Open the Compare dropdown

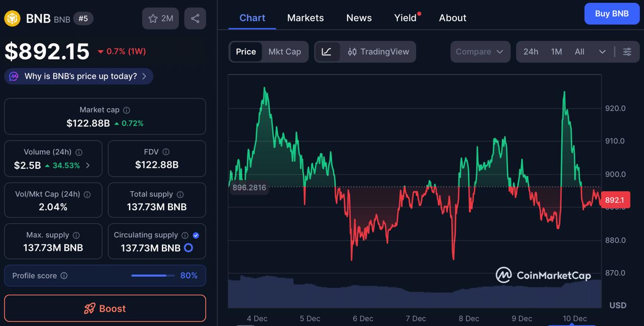[x=479, y=51]
